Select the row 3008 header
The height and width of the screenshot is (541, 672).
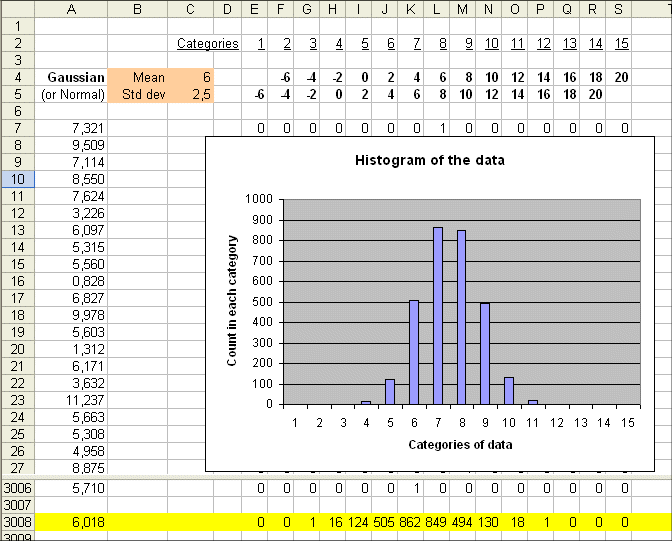17,522
